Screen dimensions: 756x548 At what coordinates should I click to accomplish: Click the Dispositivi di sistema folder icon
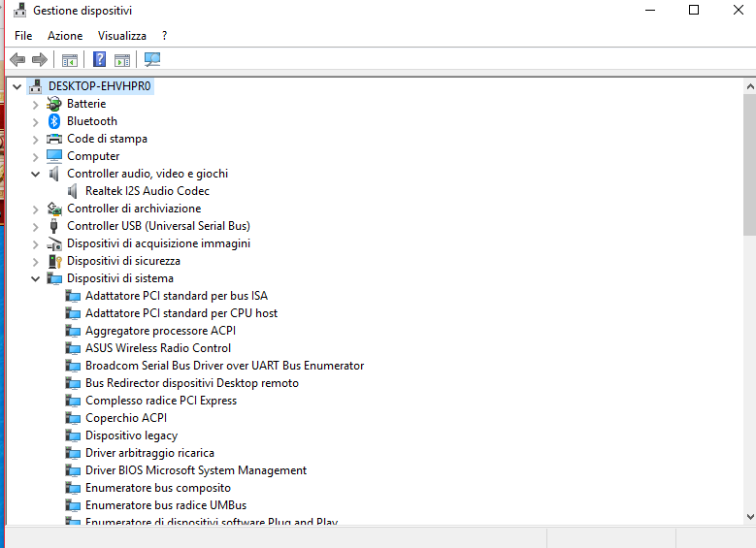[x=54, y=278]
